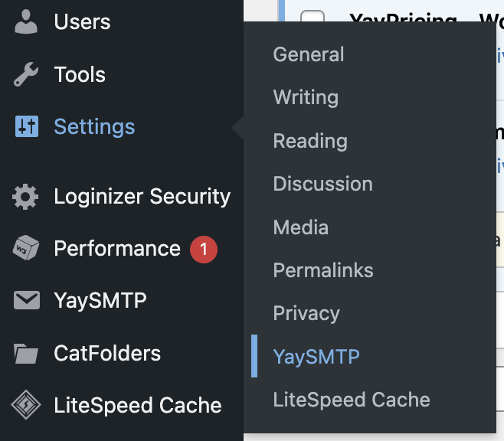Select Reading from the Settings flyout

coord(310,141)
